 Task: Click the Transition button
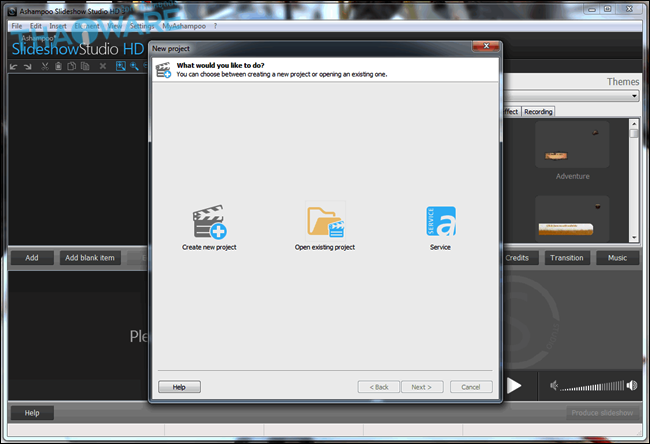[x=567, y=258]
